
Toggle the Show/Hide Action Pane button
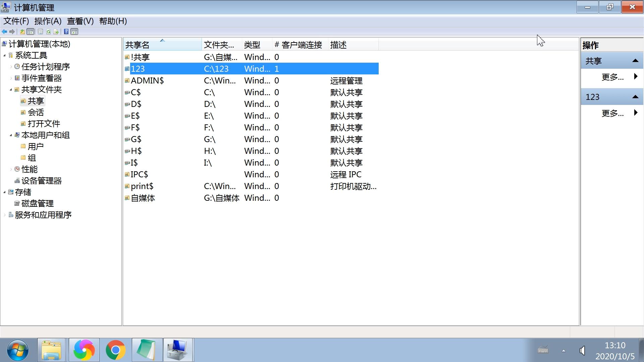click(74, 32)
